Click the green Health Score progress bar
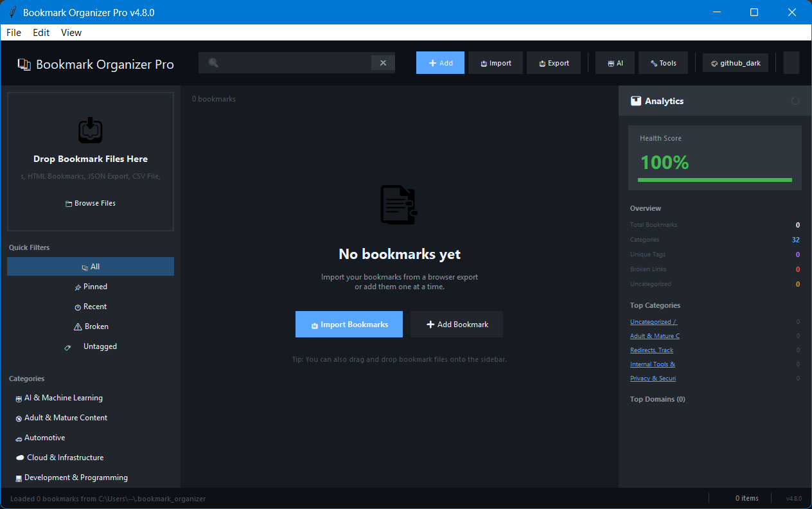 714,180
